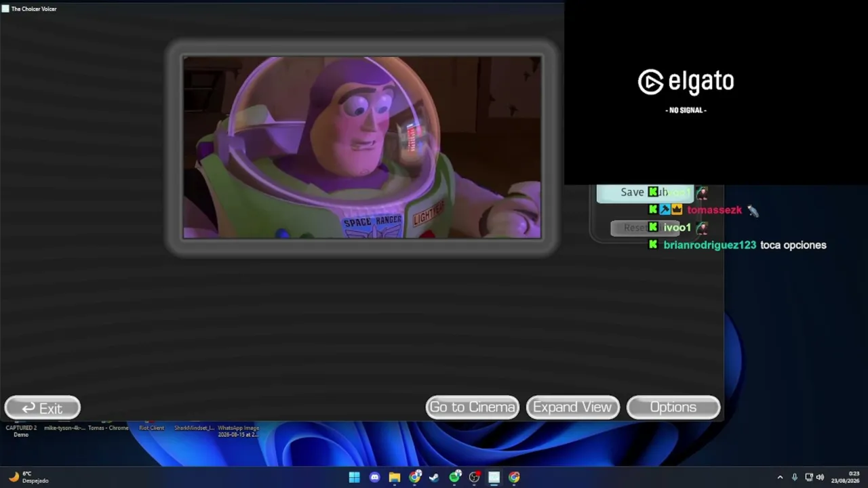Select the mike-tyson-4k desktop file

pos(64,428)
